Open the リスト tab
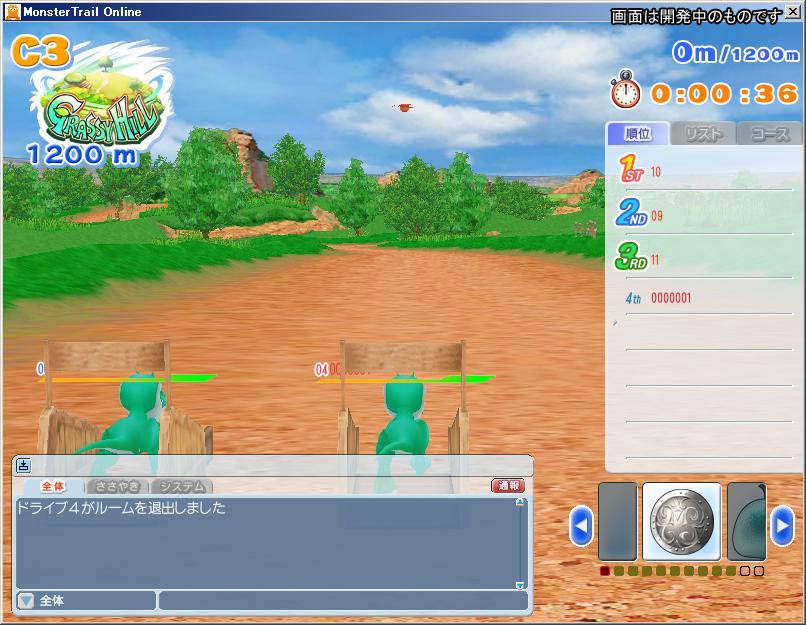Image resolution: width=806 pixels, height=625 pixels. click(x=704, y=134)
